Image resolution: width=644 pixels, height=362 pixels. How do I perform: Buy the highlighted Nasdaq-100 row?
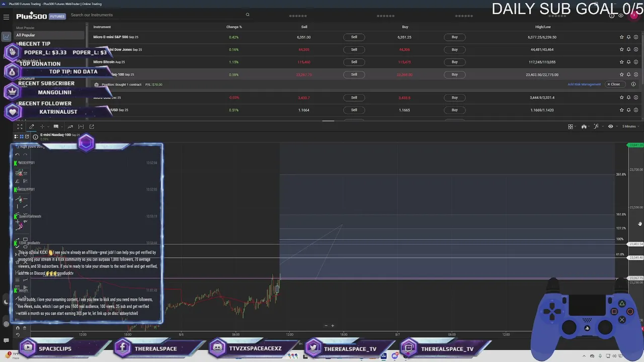point(454,74)
